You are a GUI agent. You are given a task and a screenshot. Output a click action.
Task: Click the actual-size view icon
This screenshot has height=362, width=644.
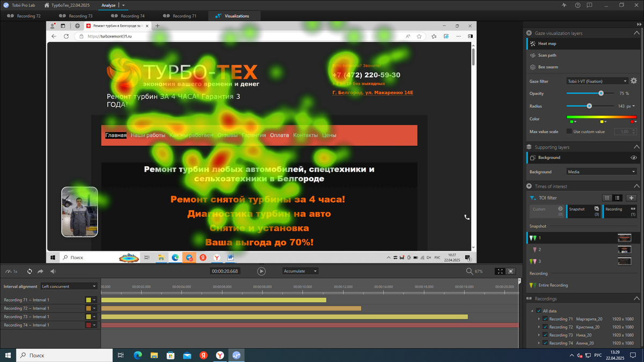click(511, 271)
